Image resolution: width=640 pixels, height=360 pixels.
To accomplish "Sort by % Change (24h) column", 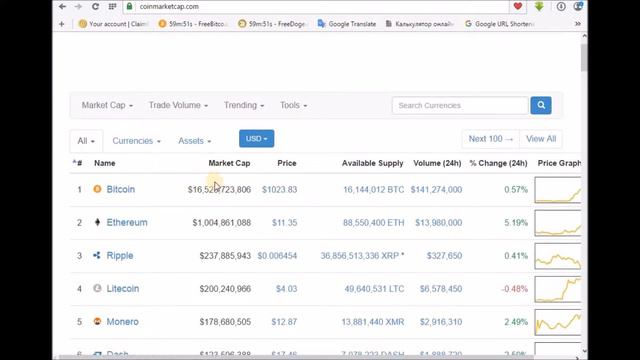I will pyautogui.click(x=498, y=163).
